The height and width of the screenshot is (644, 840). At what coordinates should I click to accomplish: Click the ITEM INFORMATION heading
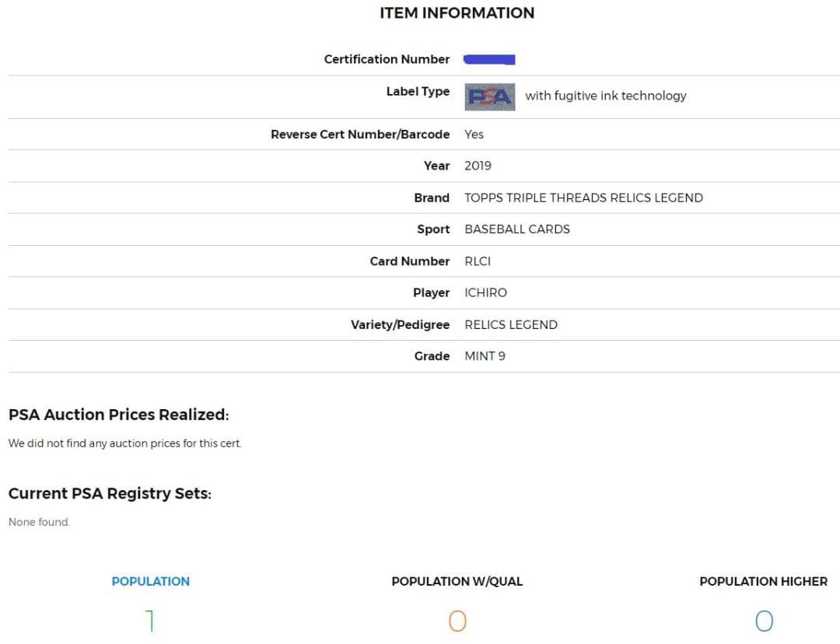pos(457,13)
